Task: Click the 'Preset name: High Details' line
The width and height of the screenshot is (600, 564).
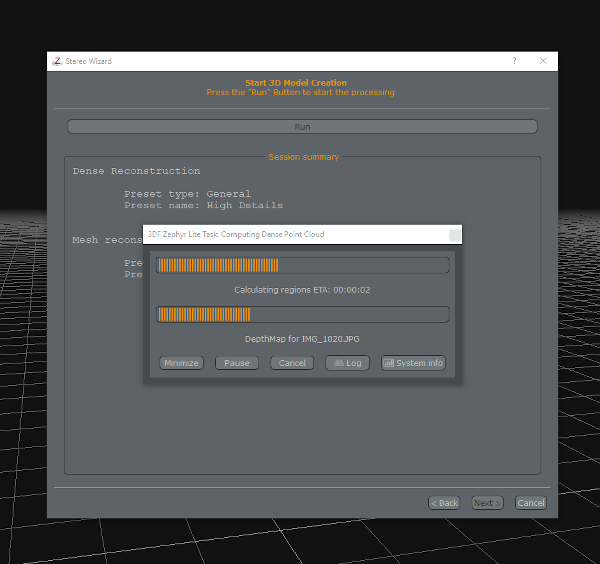Action: point(204,205)
